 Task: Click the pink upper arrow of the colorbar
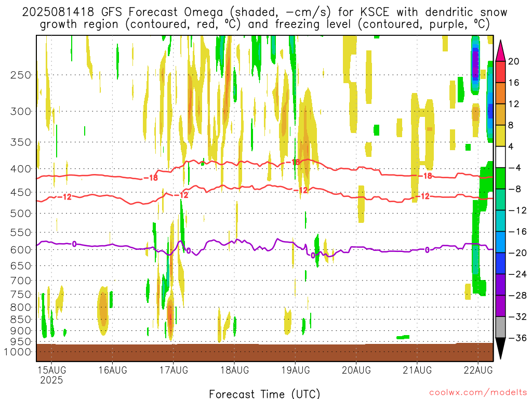[x=500, y=51]
